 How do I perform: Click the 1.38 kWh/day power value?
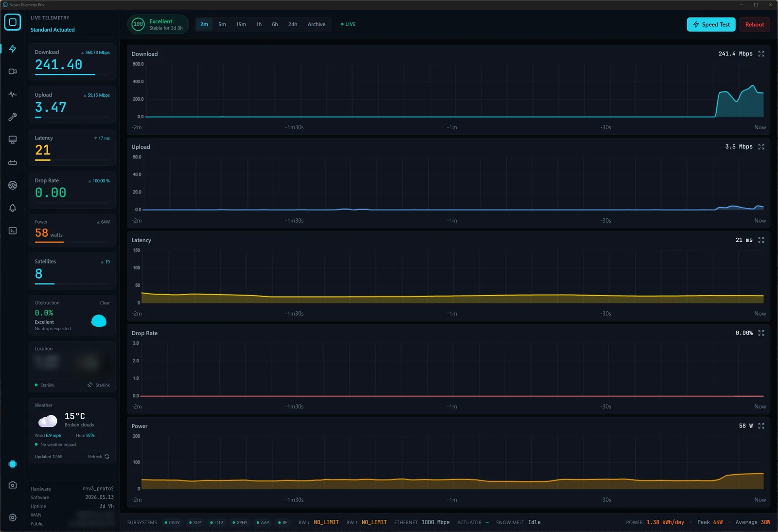coord(665,522)
